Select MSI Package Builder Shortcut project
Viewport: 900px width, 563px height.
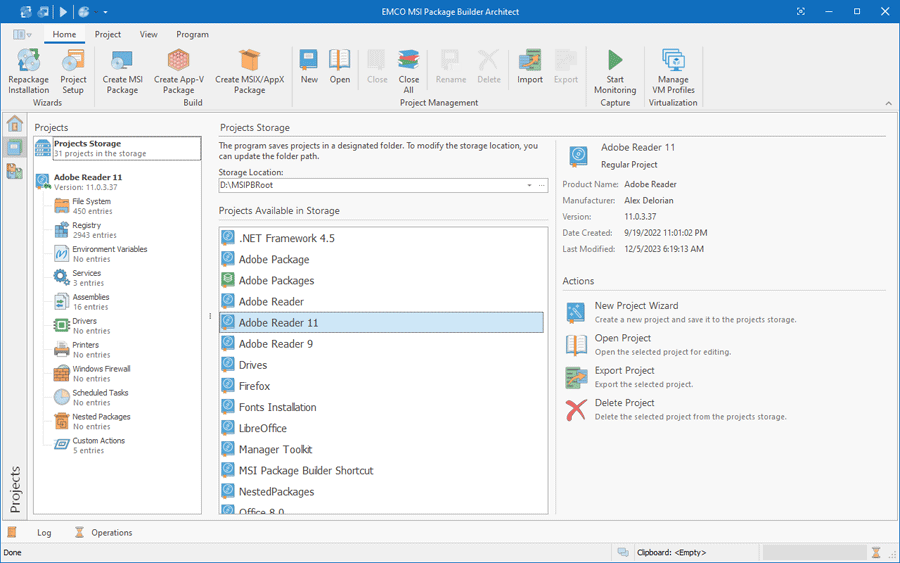382,471
